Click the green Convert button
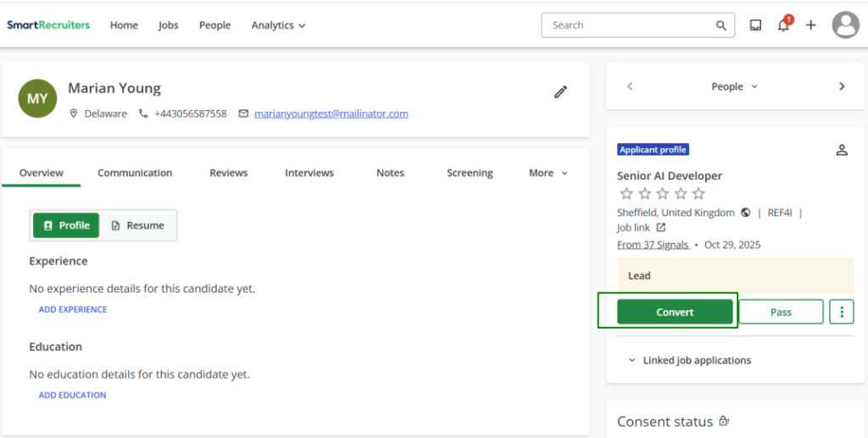The image size is (868, 438). click(675, 312)
